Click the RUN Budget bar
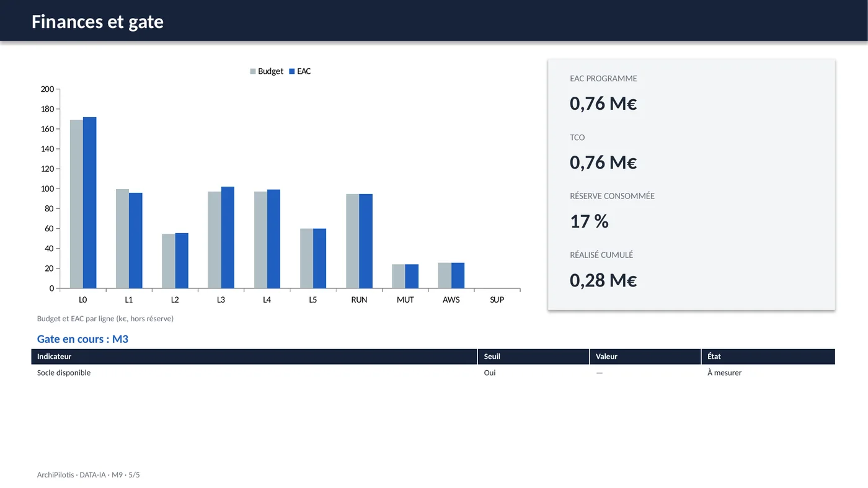Screen dimensions: 868x488 coord(353,241)
